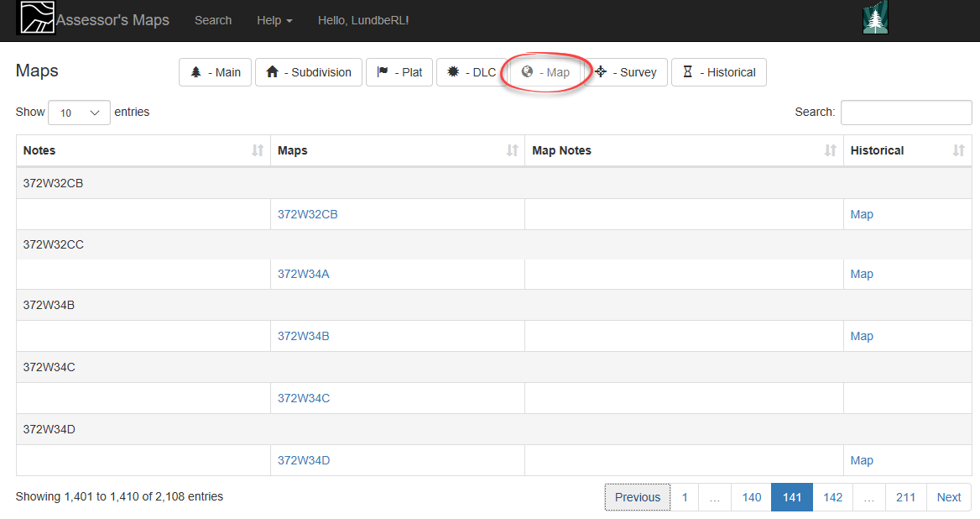Click the Maps page heading
This screenshot has width=980, height=519.
point(37,71)
